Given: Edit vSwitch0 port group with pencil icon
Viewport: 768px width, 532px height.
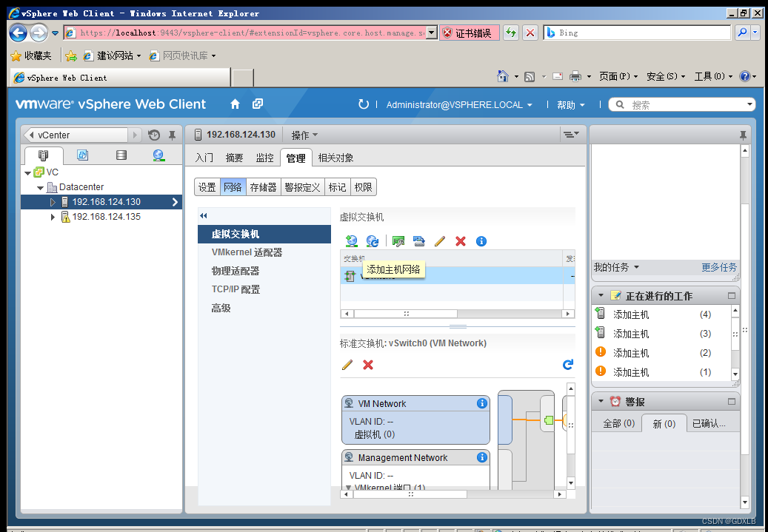Looking at the screenshot, I should [x=347, y=365].
